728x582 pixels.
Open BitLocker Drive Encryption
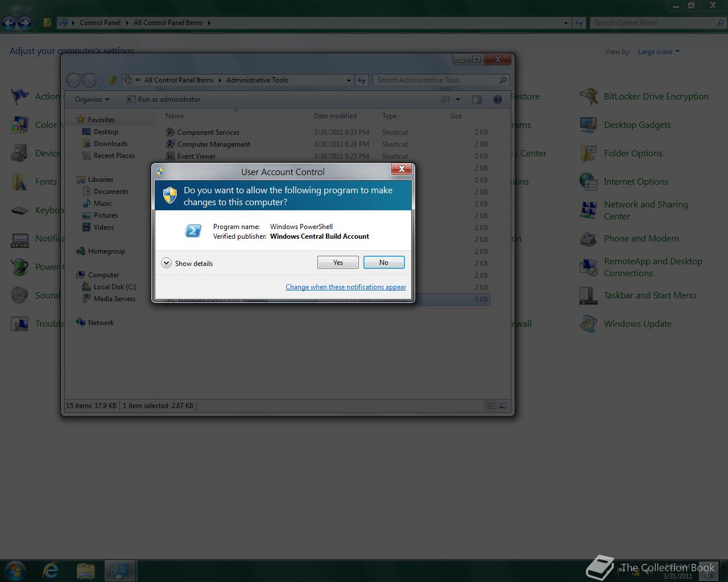click(x=644, y=97)
